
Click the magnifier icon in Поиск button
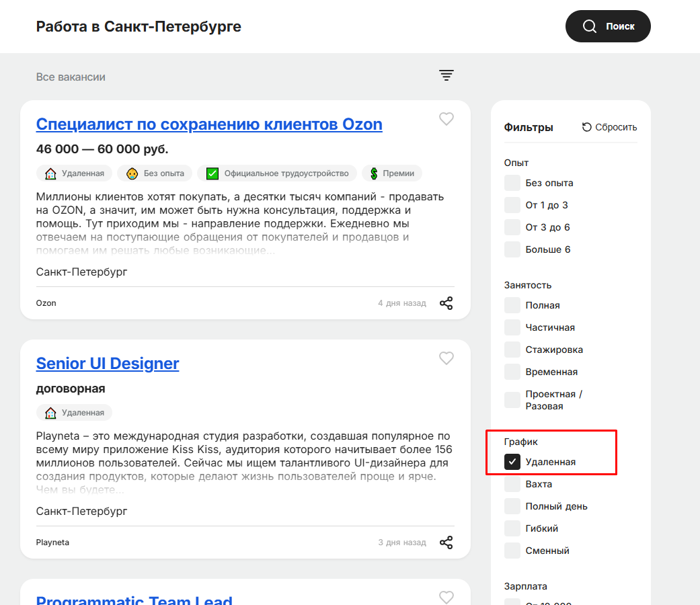coord(589,26)
